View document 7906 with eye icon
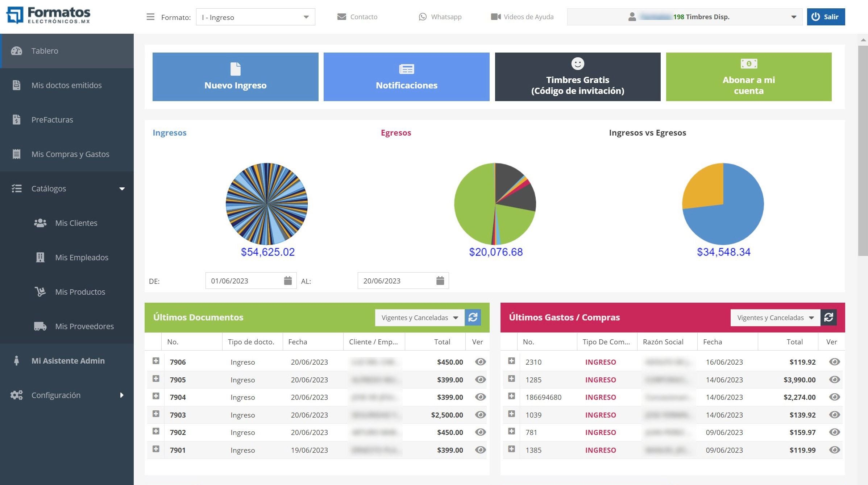 pyautogui.click(x=480, y=362)
